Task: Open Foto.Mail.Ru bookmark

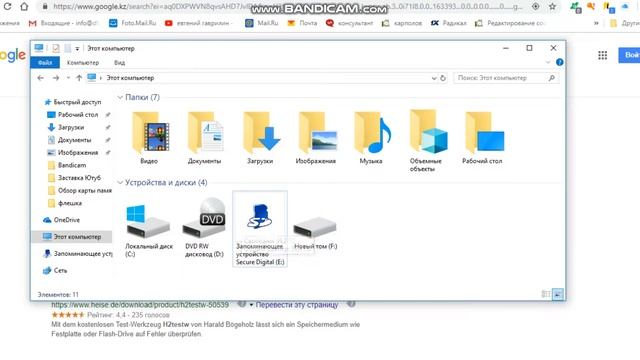Action: (x=133, y=23)
